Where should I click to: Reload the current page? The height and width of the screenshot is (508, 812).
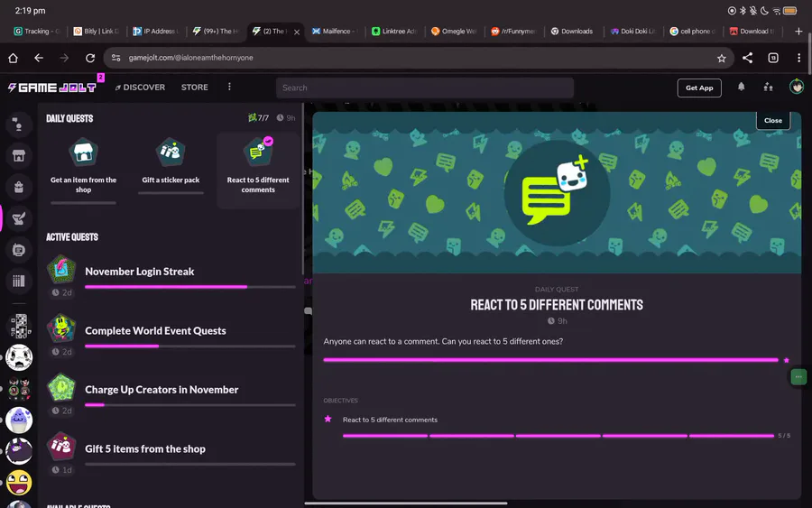pyautogui.click(x=90, y=58)
